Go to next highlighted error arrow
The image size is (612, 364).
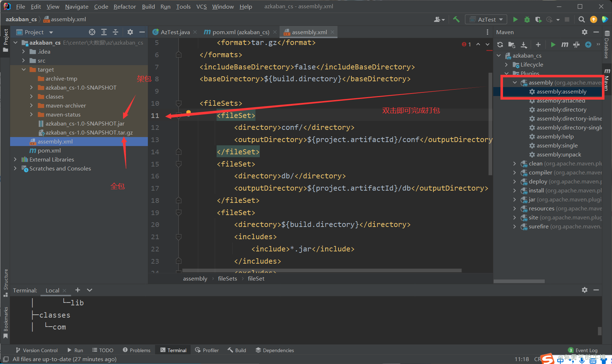tap(488, 44)
